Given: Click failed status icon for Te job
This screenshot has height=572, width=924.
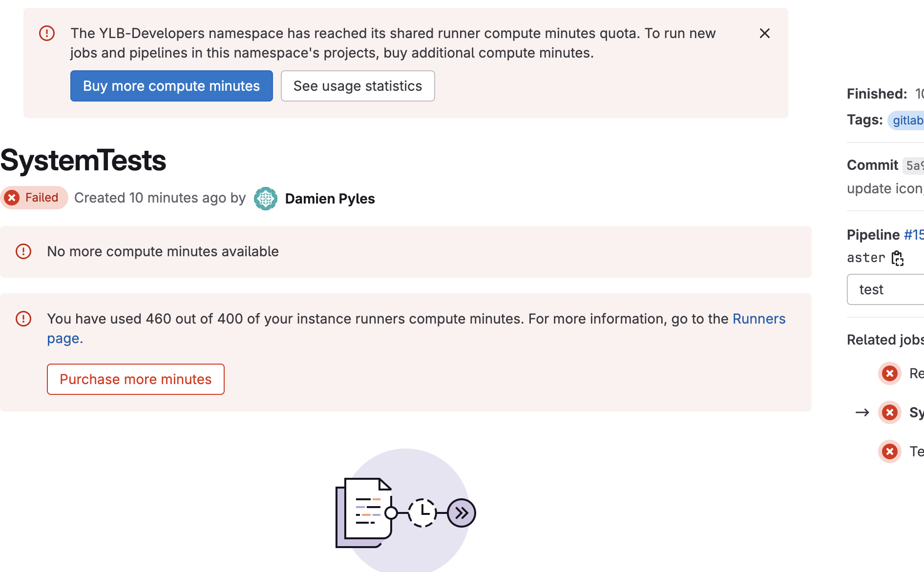Looking at the screenshot, I should [890, 451].
